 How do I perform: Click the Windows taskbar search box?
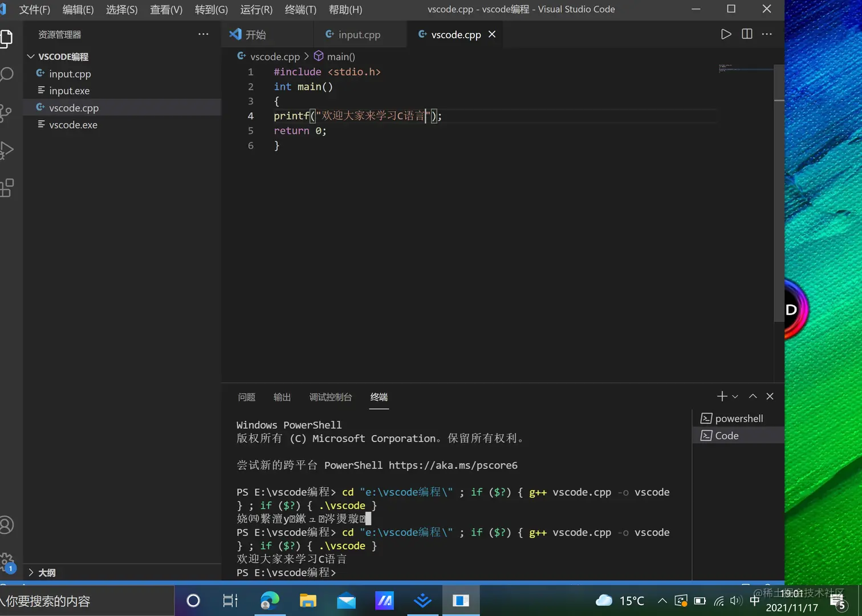coord(87,601)
